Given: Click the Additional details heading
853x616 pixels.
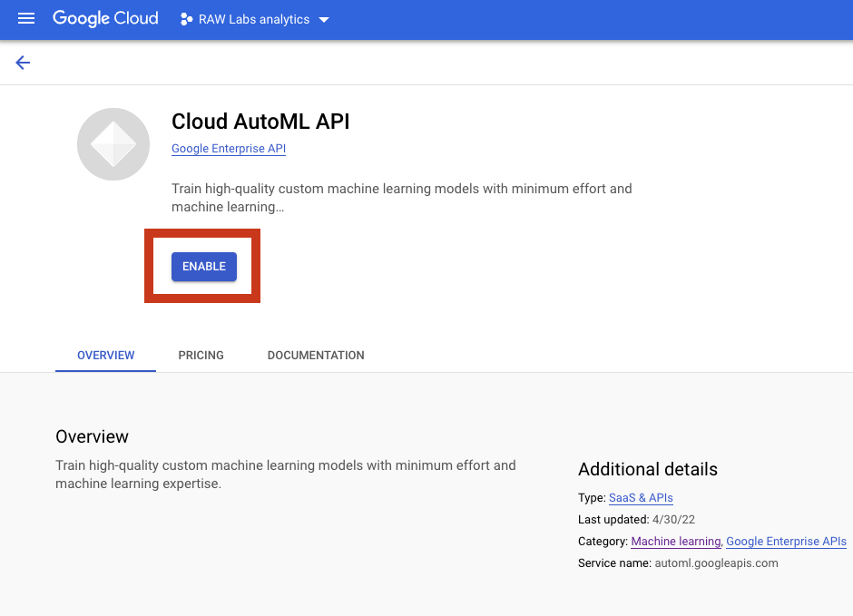Looking at the screenshot, I should pyautogui.click(x=647, y=469).
